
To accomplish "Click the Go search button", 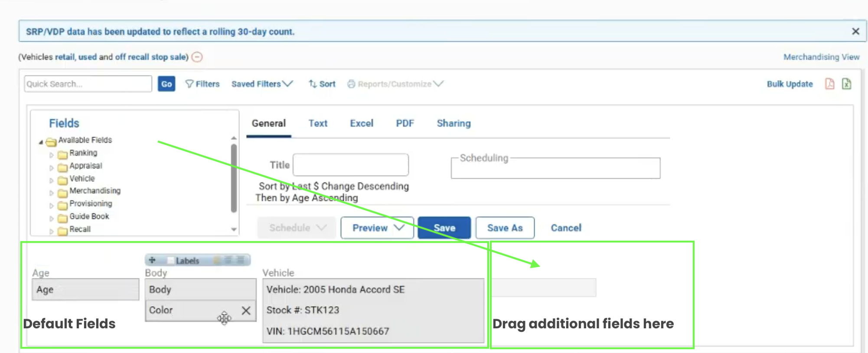I will tap(166, 84).
